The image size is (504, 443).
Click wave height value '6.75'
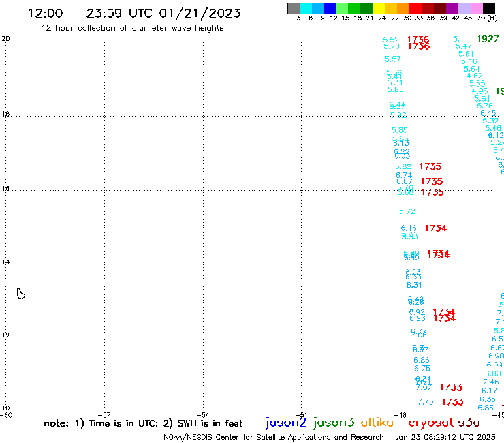point(422,369)
